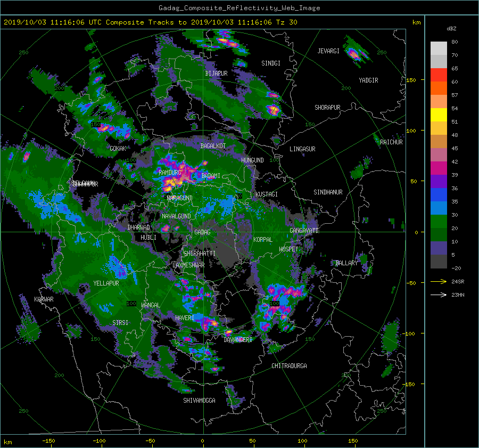Select the 80 dBZ light gray swatch
Screen dimensions: 479x448
(x=439, y=48)
